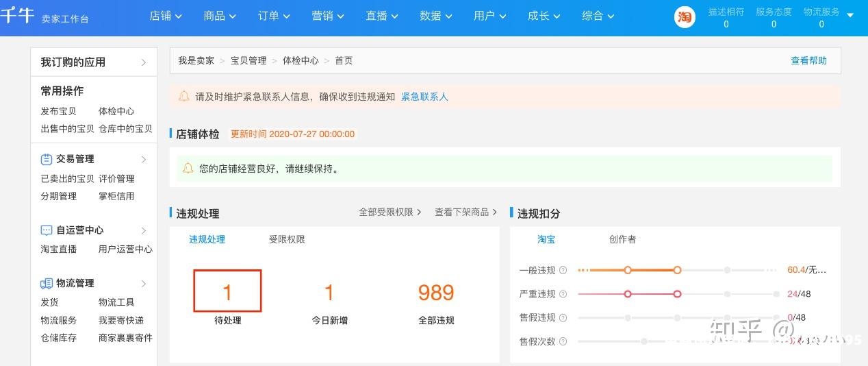Open 体检中心 in the breadcrumb
The width and height of the screenshot is (868, 366).
[x=301, y=60]
